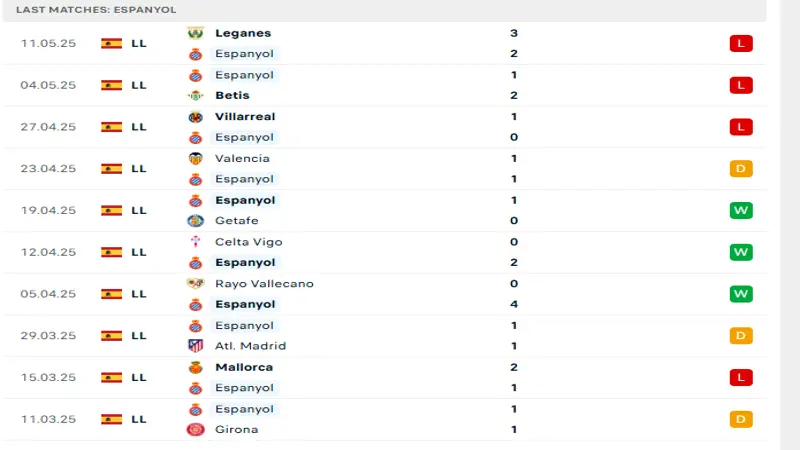Click the green W badge for the Getafe match

tap(740, 211)
